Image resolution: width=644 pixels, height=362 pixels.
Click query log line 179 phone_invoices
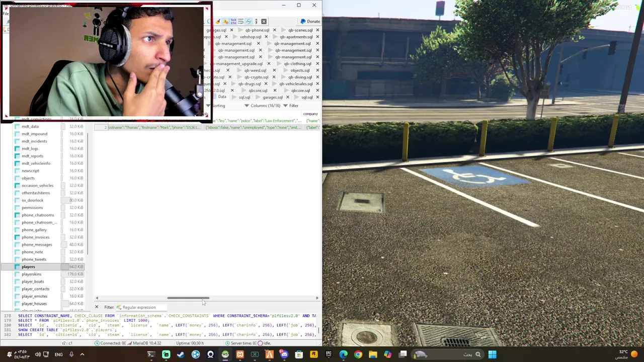[x=83, y=320]
